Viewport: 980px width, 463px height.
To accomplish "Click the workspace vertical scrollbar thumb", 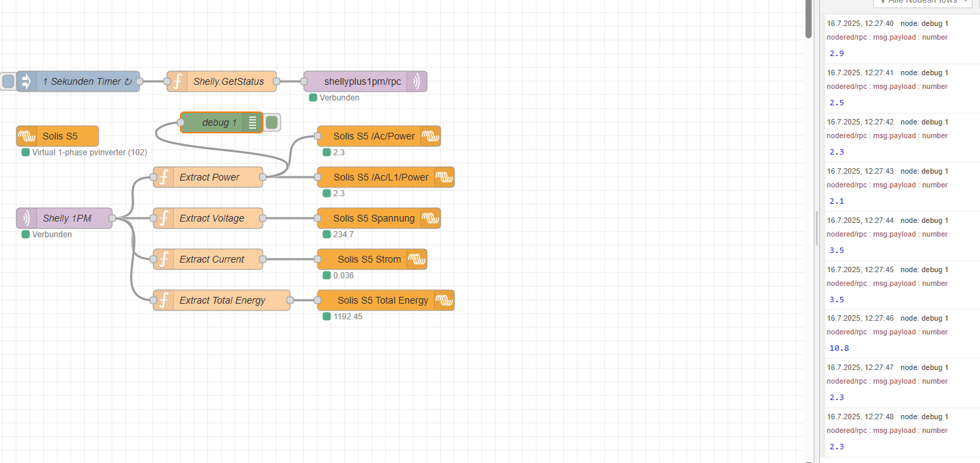I will pos(808,18).
